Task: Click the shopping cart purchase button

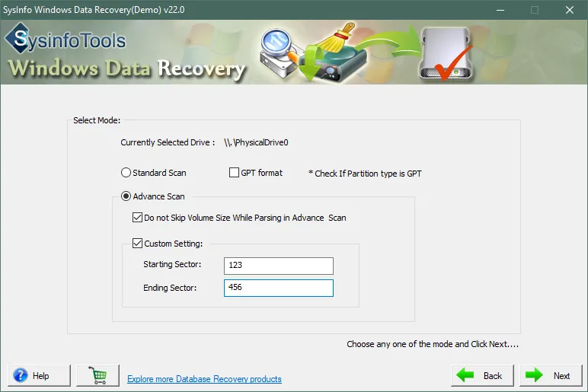Action: click(98, 375)
